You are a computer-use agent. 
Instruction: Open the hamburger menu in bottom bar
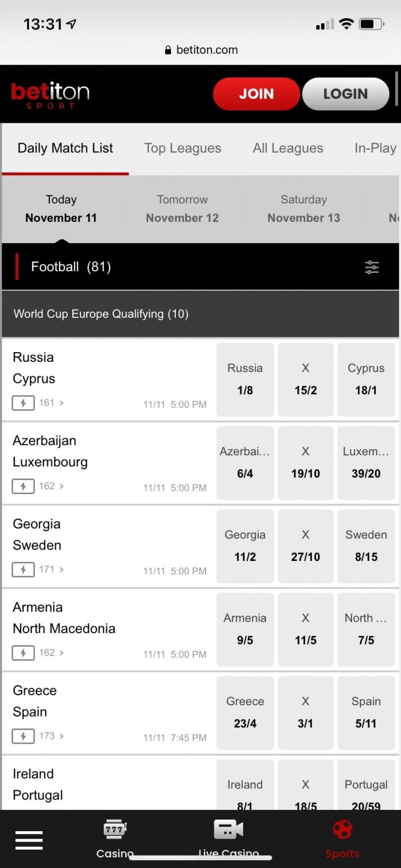29,840
